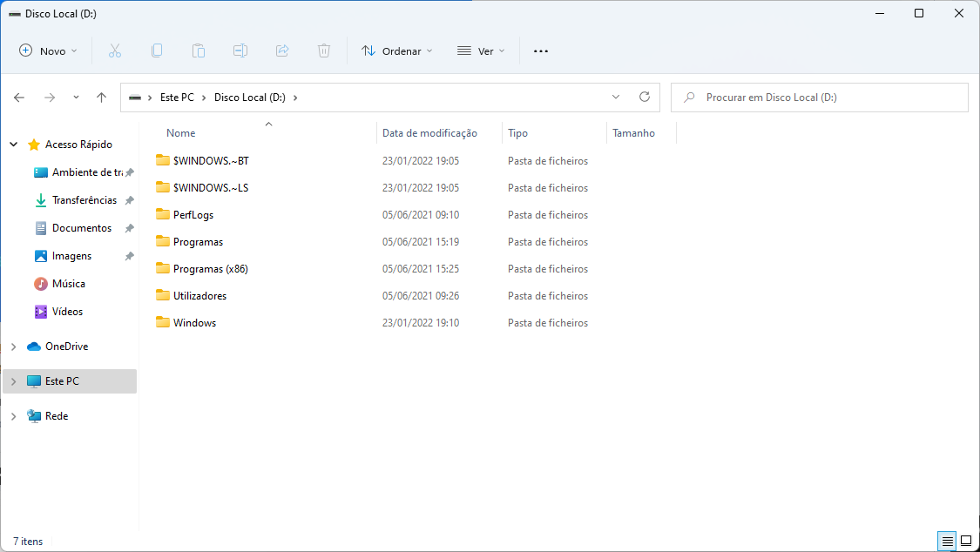Image resolution: width=980 pixels, height=552 pixels.
Task: Click the Delete trash icon
Action: click(324, 51)
